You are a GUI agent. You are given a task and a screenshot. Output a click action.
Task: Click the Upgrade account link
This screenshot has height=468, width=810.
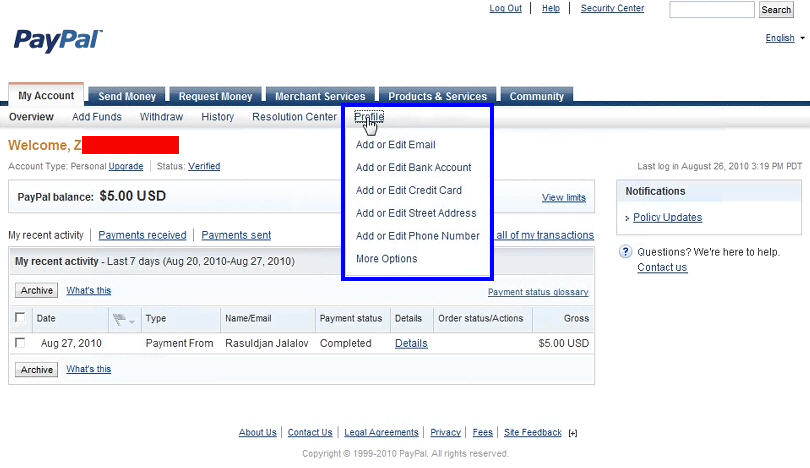[x=126, y=166]
